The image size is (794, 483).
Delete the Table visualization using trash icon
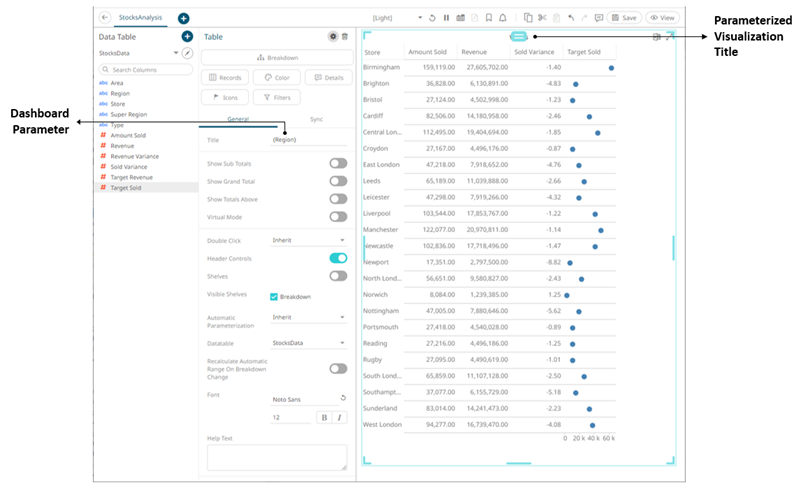tap(345, 36)
